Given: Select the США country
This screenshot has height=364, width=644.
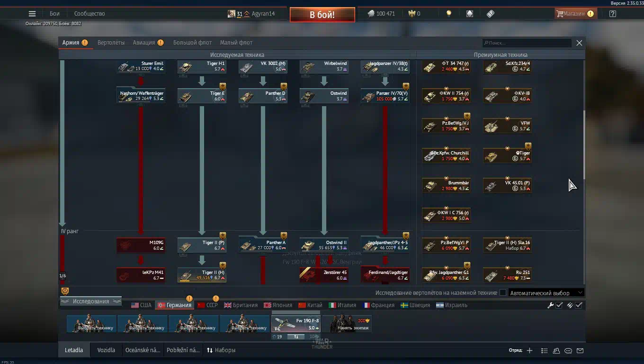Looking at the screenshot, I should click(142, 305).
